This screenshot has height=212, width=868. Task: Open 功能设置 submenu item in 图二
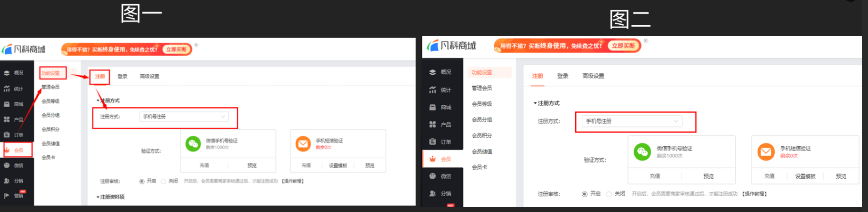pyautogui.click(x=482, y=73)
